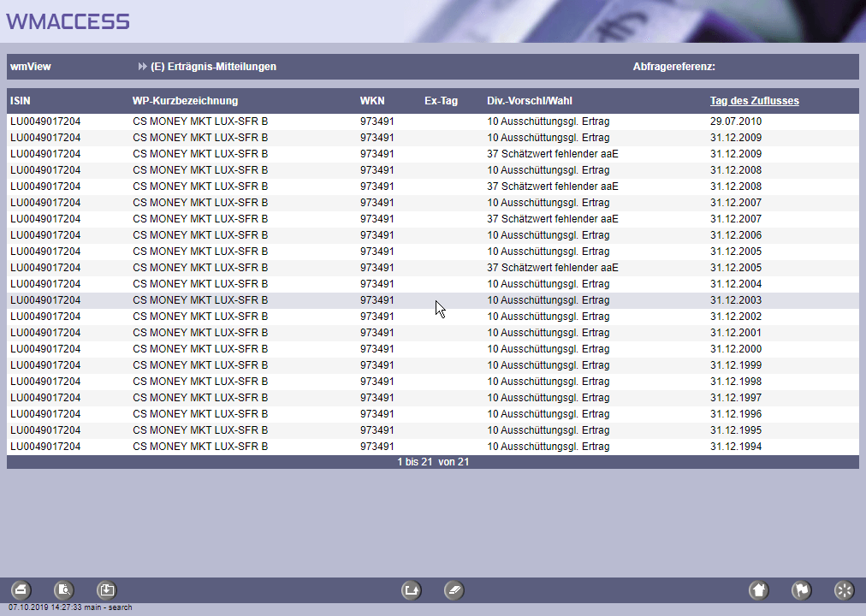The width and height of the screenshot is (866, 616).
Task: Click the starburst logout icon at bottom right
Action: coord(844,589)
